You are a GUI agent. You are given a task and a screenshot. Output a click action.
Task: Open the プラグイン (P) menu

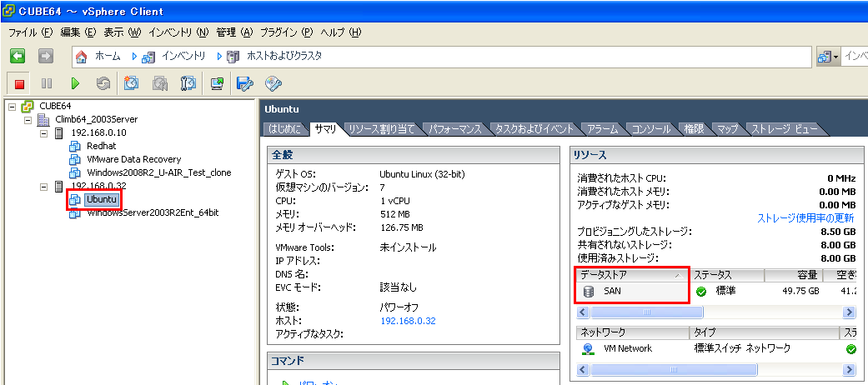(287, 32)
